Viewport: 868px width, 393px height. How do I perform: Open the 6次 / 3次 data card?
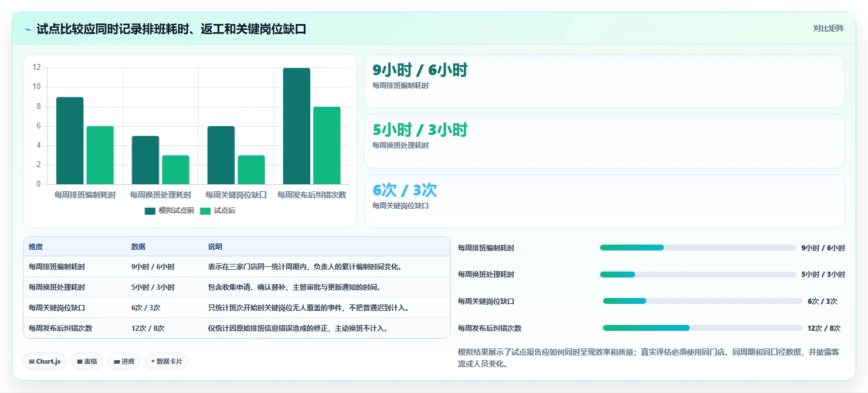(x=604, y=201)
